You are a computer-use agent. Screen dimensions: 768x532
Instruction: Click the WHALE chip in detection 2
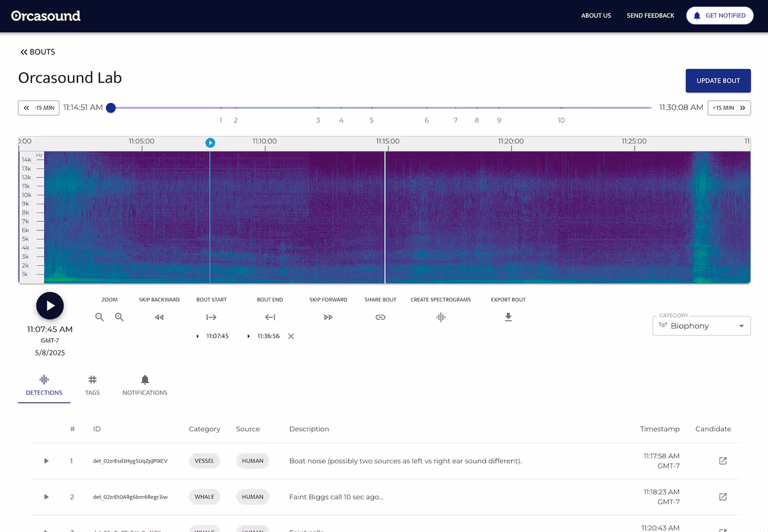204,497
